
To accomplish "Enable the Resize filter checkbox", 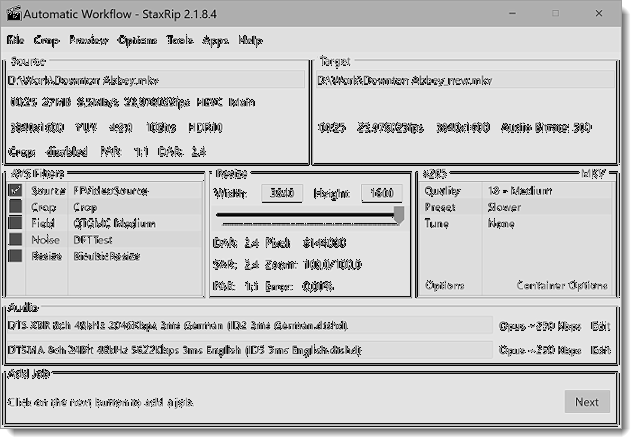I will point(15,256).
